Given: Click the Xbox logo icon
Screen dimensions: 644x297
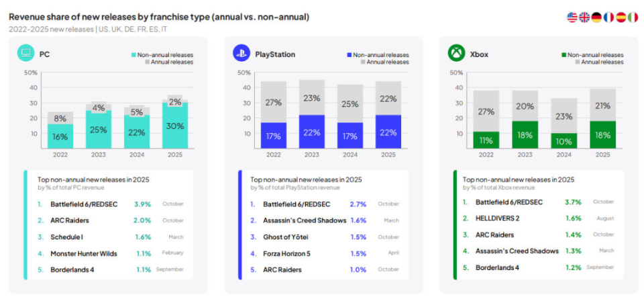Looking at the screenshot, I should coord(456,53).
